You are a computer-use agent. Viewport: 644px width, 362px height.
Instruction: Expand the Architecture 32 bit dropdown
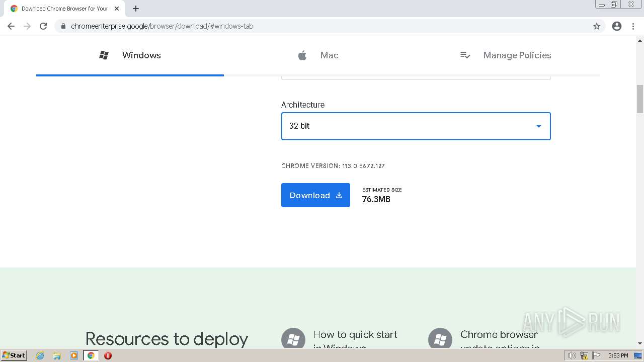click(x=416, y=126)
